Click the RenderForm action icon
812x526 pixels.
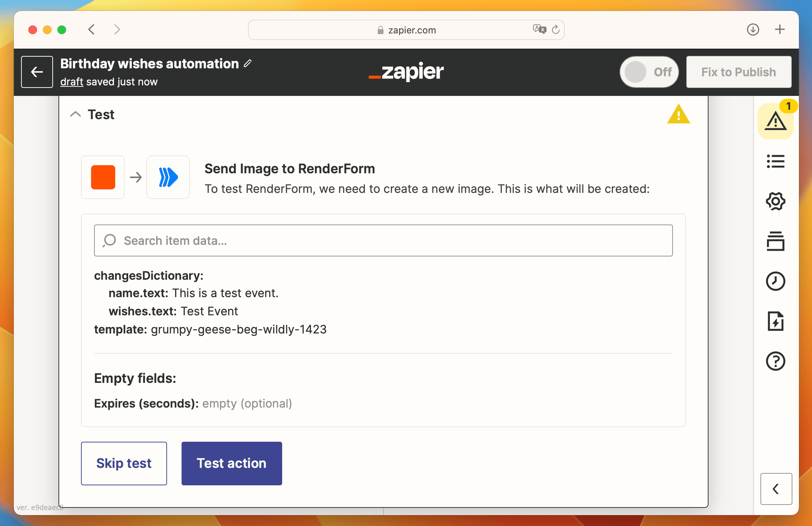click(x=168, y=177)
